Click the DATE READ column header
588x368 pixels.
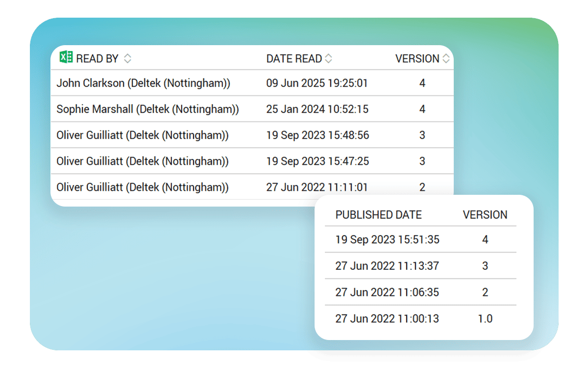[294, 59]
